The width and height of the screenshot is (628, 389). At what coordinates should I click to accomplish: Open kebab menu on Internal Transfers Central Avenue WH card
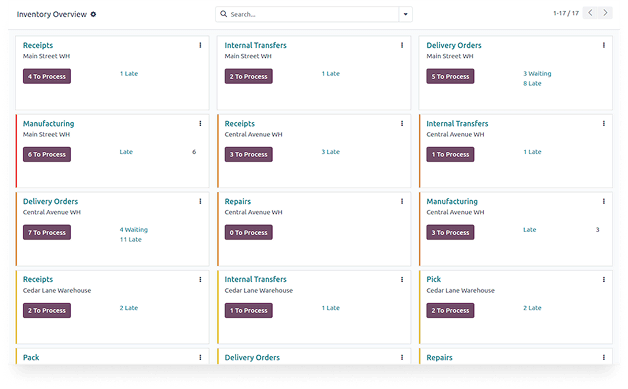pyautogui.click(x=604, y=123)
